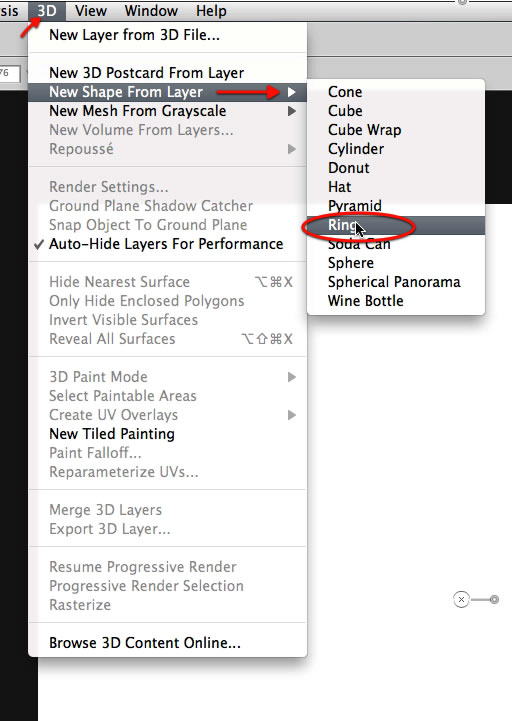Choose Cone from the shape list
The height and width of the screenshot is (721, 512).
[x=396, y=92]
